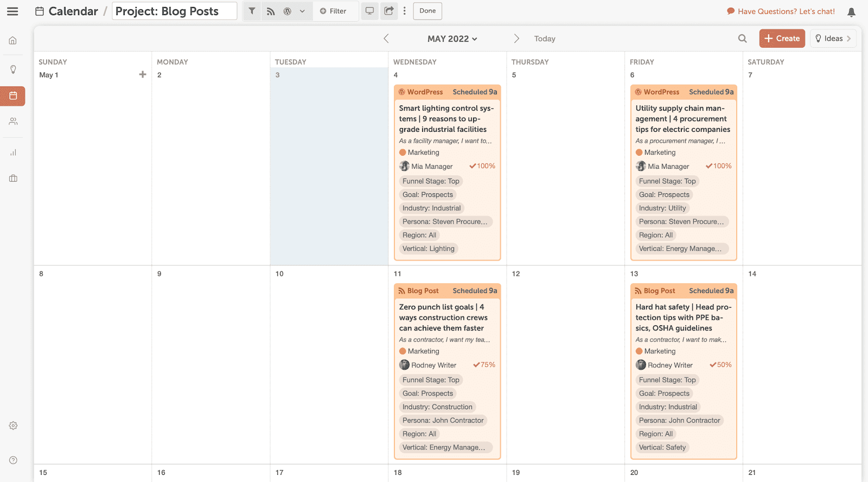
Task: Select the Calendar sidebar icon
Action: (x=13, y=96)
